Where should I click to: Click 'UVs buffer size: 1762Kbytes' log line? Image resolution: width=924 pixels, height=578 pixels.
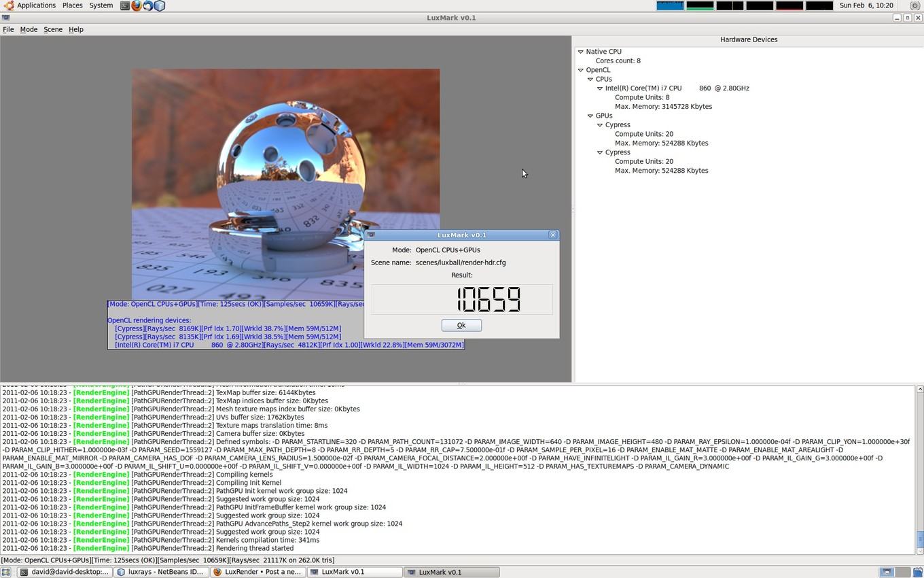[x=260, y=417]
